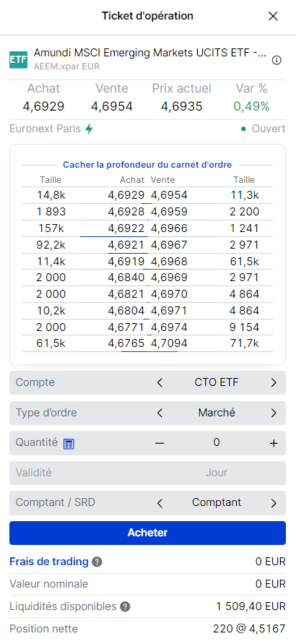Click the Amundi MSCI Emerging Markets ETF title
This screenshot has height=644, width=296.
150,53
